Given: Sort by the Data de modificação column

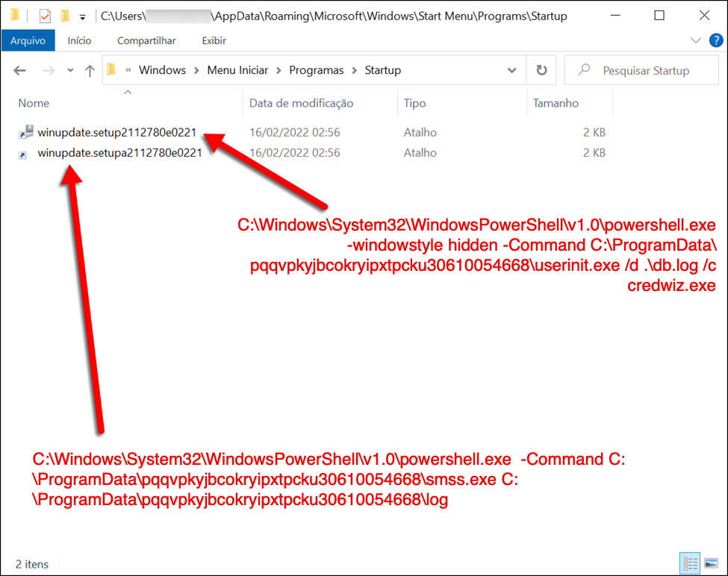Looking at the screenshot, I should tap(301, 103).
